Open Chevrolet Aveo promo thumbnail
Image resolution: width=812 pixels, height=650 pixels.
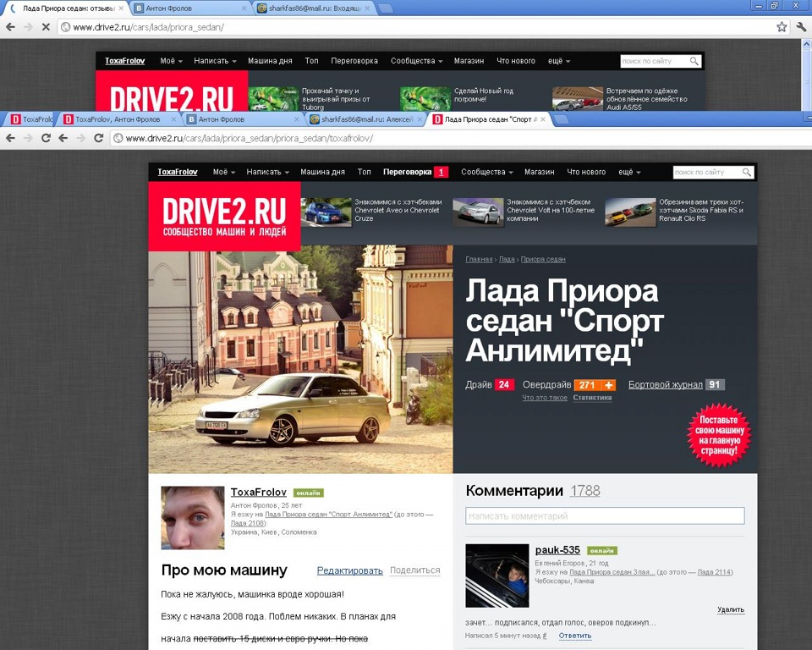326,212
